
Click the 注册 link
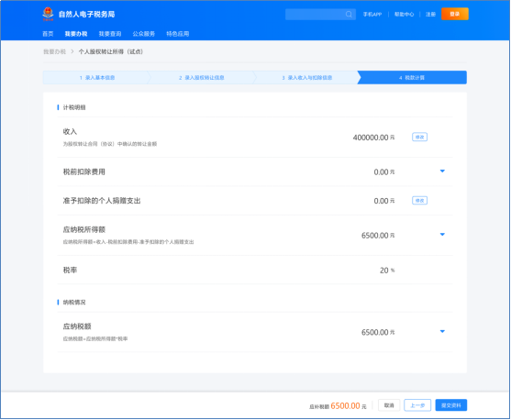coord(430,15)
